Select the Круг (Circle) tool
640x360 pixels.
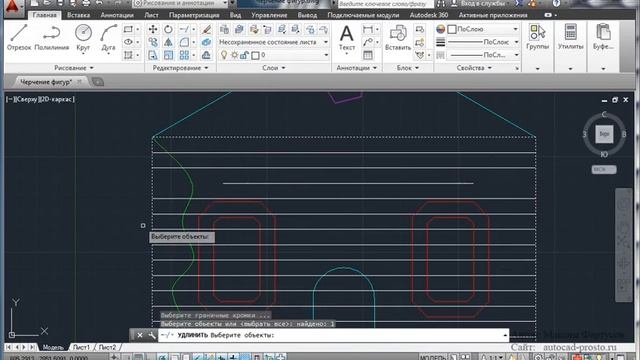(83, 38)
